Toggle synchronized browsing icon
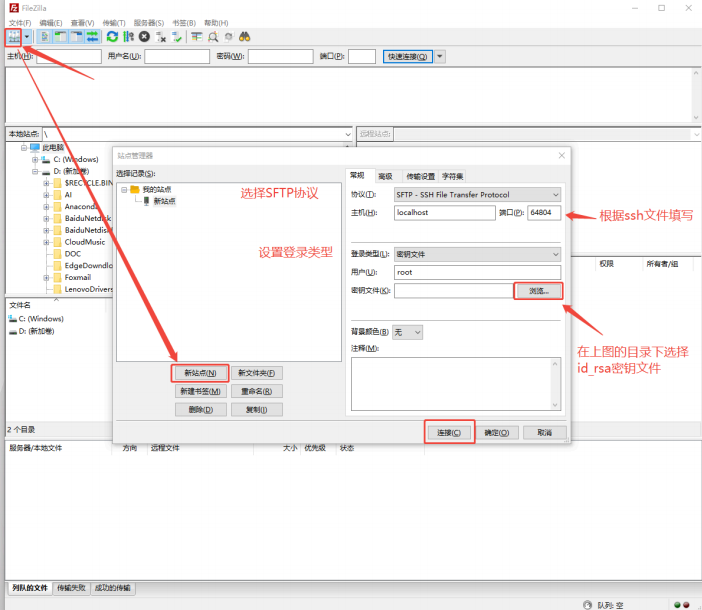The width and height of the screenshot is (702, 610). (x=229, y=37)
